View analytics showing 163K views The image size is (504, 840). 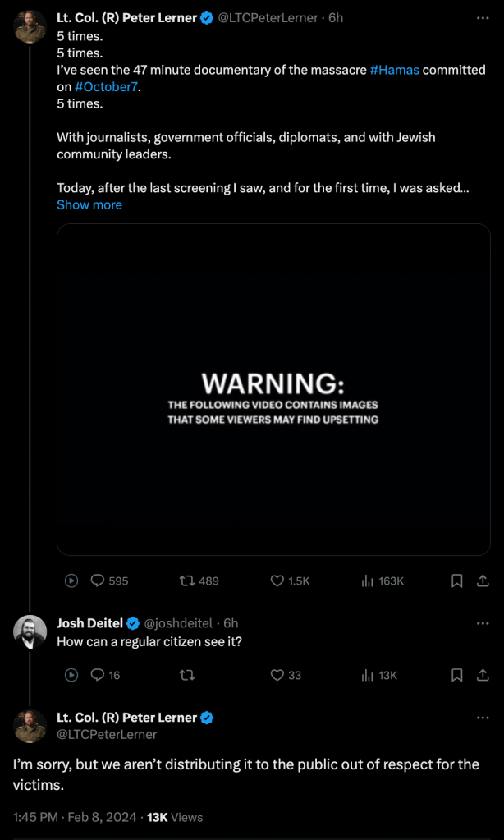coord(368,581)
